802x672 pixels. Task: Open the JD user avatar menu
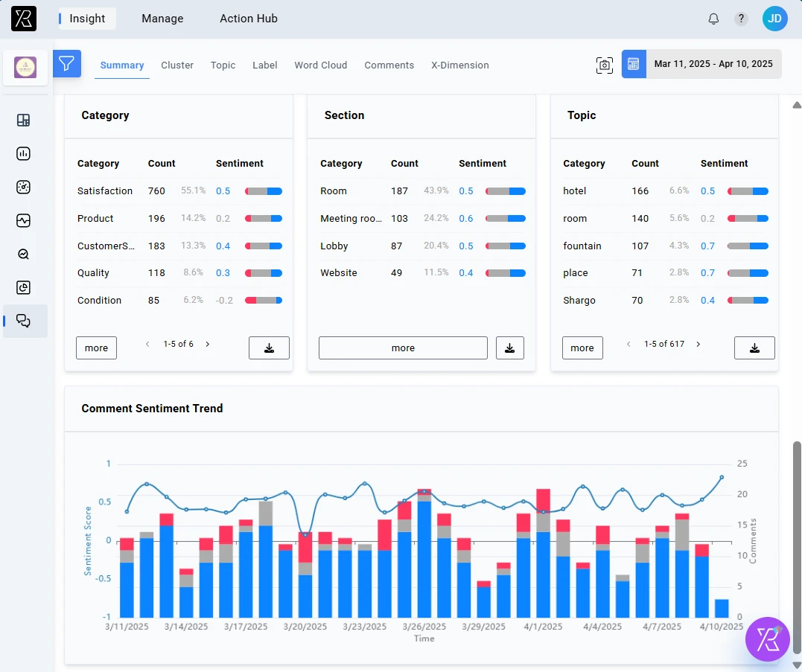(774, 19)
